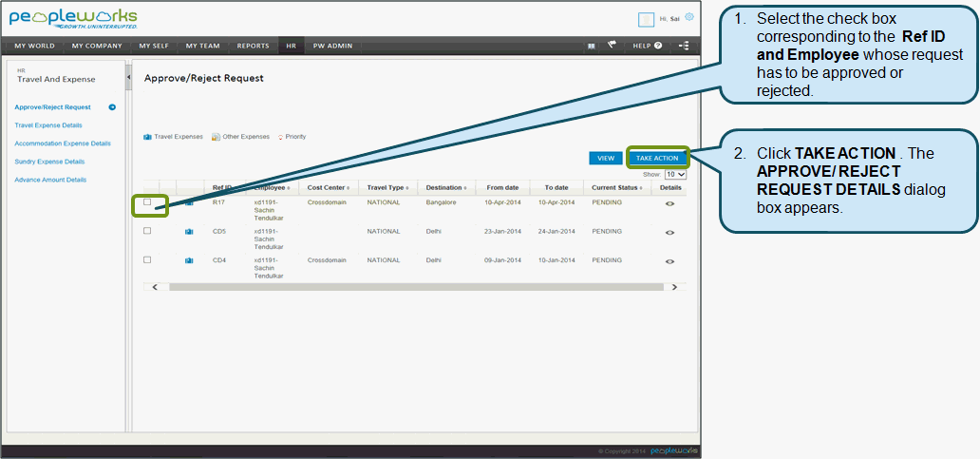The width and height of the screenshot is (980, 459).
Task: Click travel expense icon in CD4 row
Action: pos(189,260)
